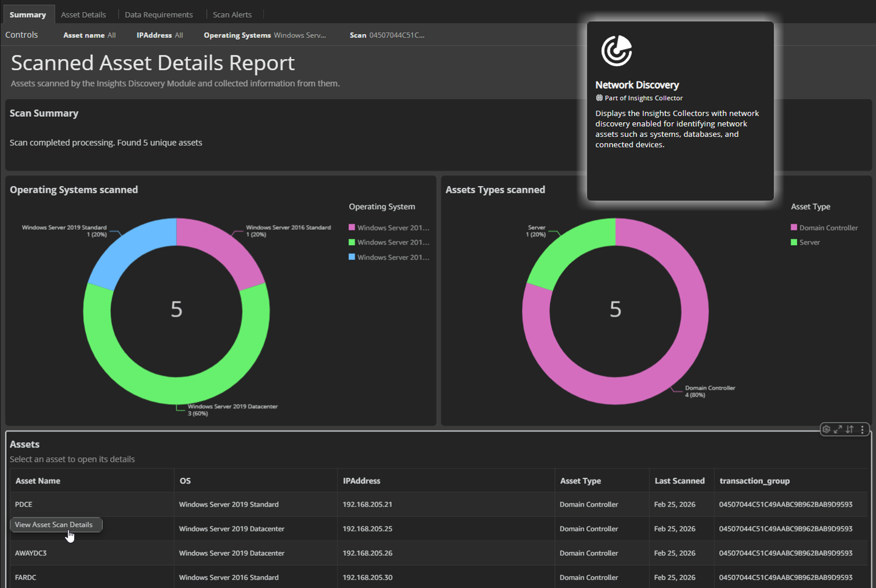
Task: Open the Scan Alerts tab
Action: coord(232,14)
